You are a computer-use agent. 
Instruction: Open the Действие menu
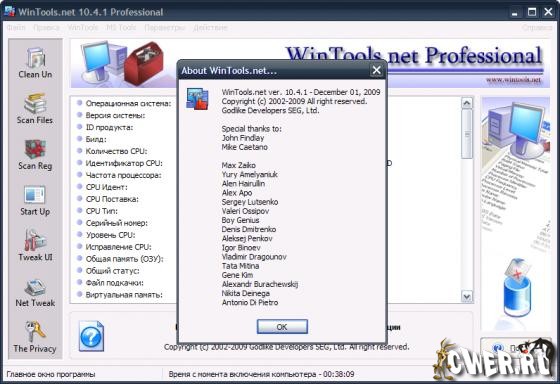[210, 28]
